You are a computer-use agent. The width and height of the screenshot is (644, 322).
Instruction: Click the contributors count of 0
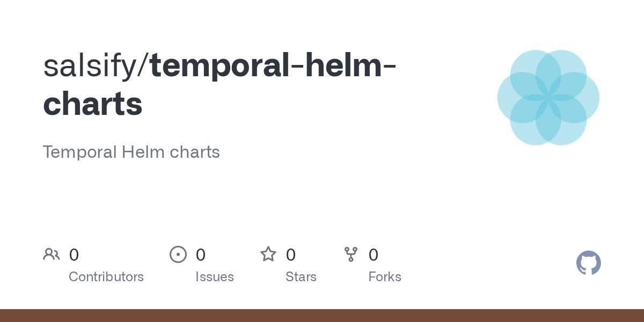[x=74, y=255]
